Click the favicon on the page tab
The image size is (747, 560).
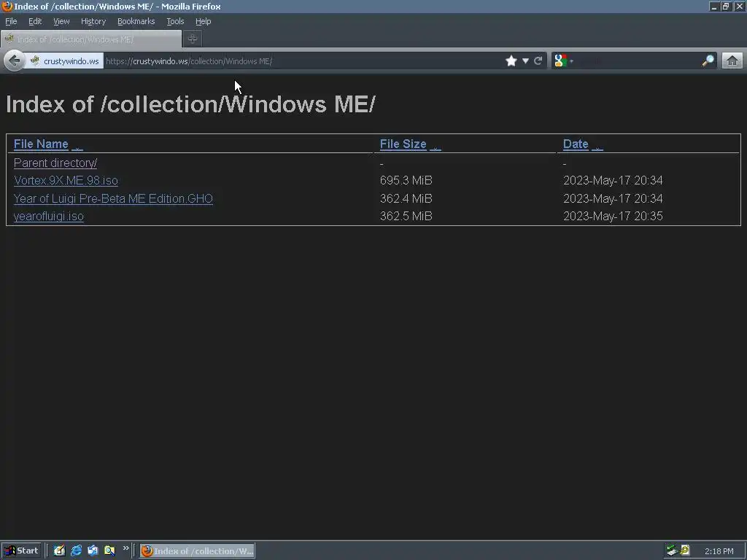pyautogui.click(x=9, y=39)
